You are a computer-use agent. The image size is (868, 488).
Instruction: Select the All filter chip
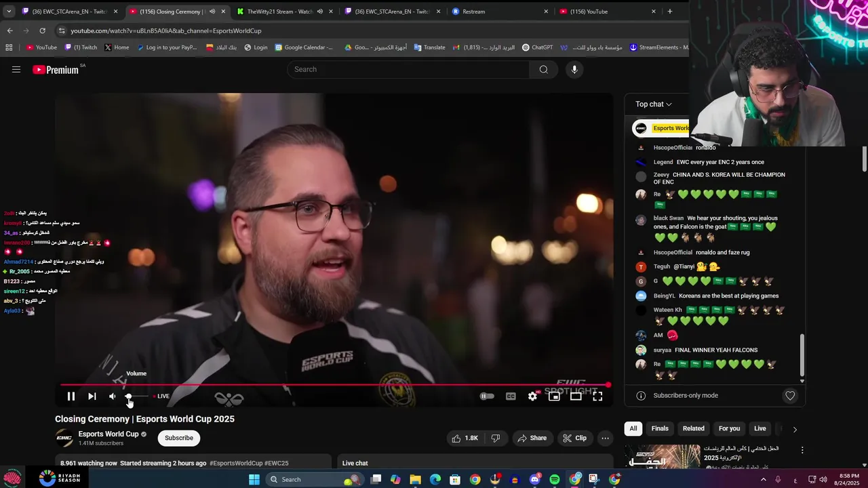pyautogui.click(x=633, y=428)
